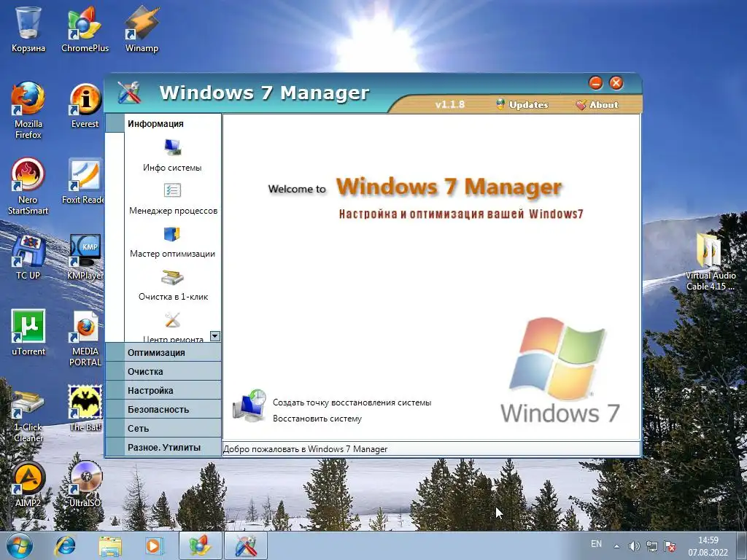Screen dimensions: 747x560
Task: Open the Windows Start menu
Action: pyautogui.click(x=20, y=545)
